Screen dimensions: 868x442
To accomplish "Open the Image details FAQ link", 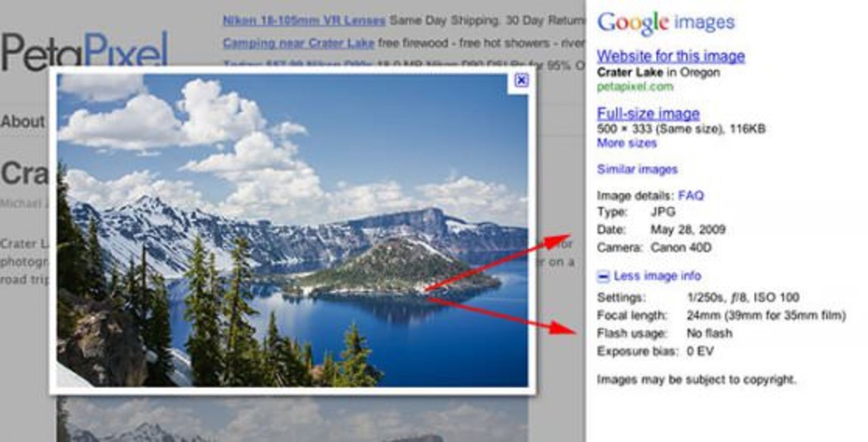I will point(691,195).
